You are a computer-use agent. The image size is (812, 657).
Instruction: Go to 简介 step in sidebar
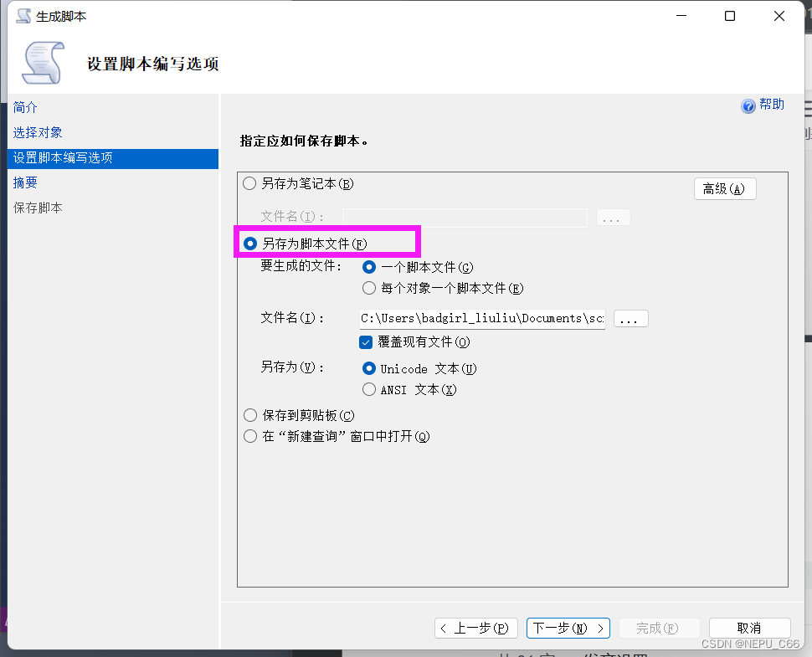coord(25,108)
